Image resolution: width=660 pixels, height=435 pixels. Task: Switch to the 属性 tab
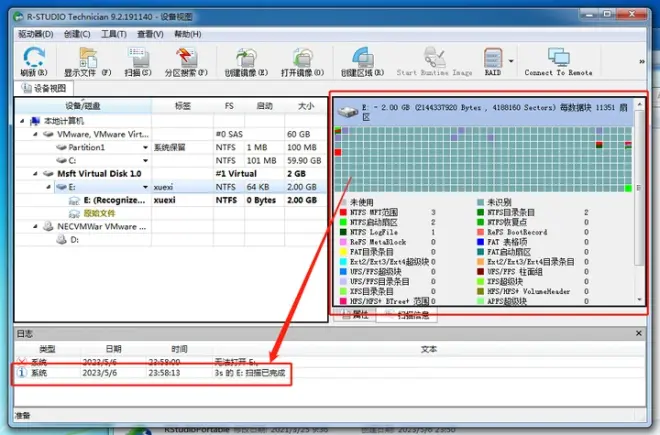coord(354,315)
